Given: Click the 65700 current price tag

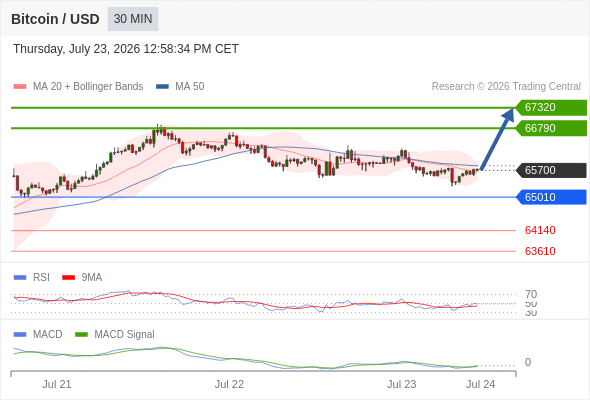Looking at the screenshot, I should click(x=551, y=170).
